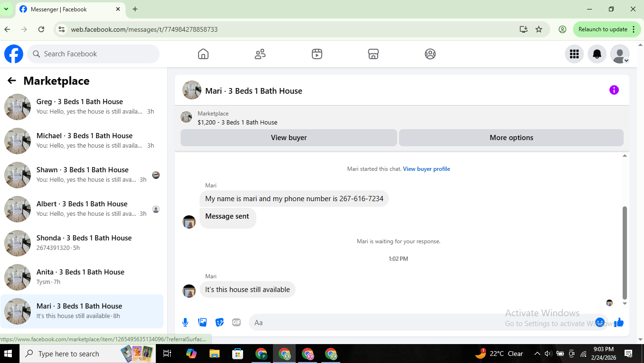644x363 pixels.
Task: Open the View buyer profile link
Action: (x=426, y=169)
